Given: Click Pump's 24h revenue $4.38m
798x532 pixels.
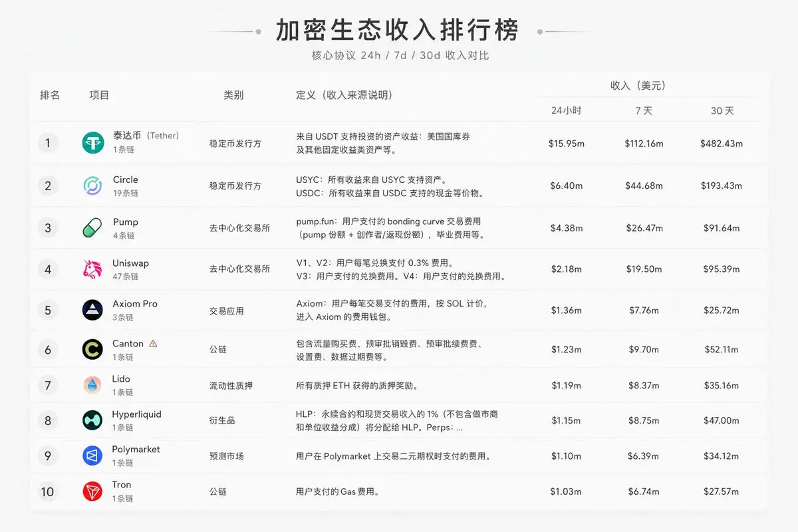Looking at the screenshot, I should [x=567, y=228].
